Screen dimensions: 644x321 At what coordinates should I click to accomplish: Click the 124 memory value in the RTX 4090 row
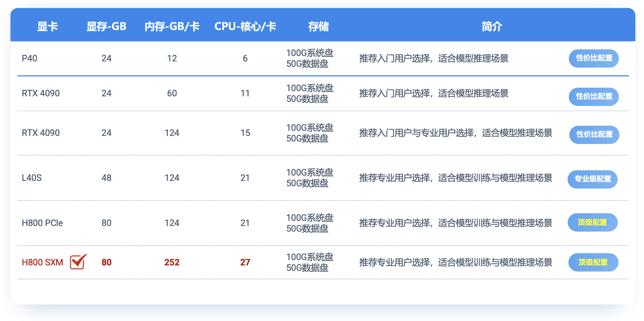point(172,133)
